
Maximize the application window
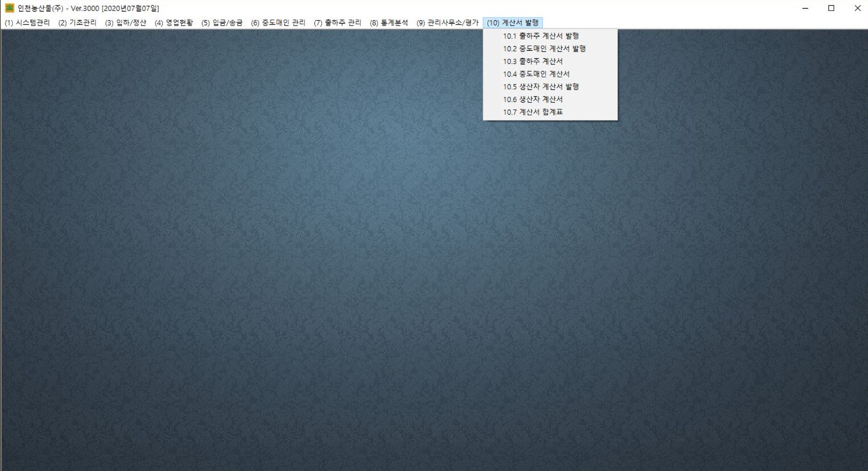tap(831, 8)
